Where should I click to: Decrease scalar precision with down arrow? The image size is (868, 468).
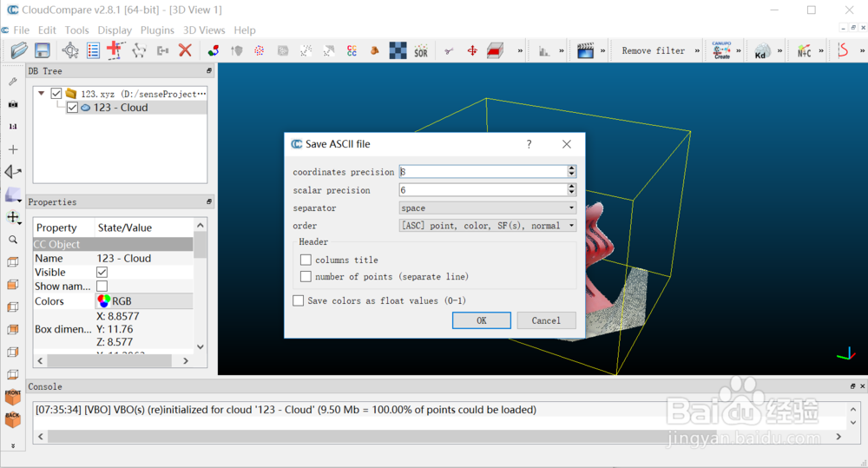pos(571,194)
